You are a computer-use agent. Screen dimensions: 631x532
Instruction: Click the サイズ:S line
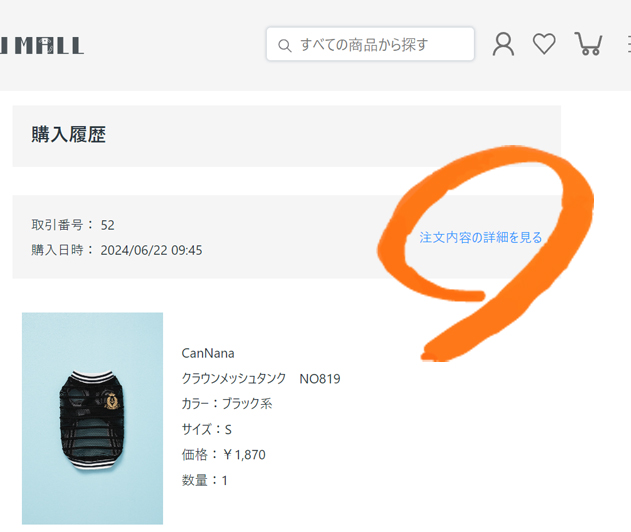206,429
